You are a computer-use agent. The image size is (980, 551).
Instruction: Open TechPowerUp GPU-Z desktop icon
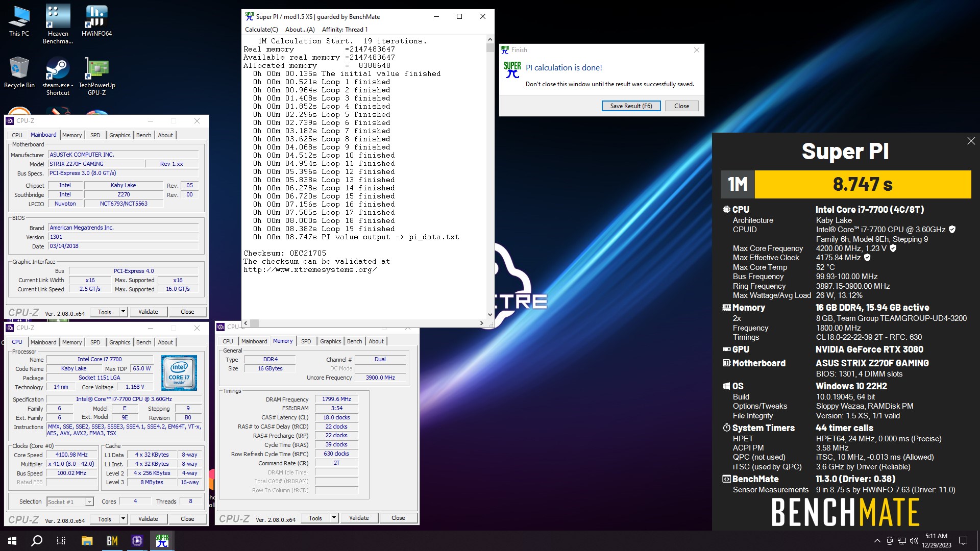pos(96,76)
